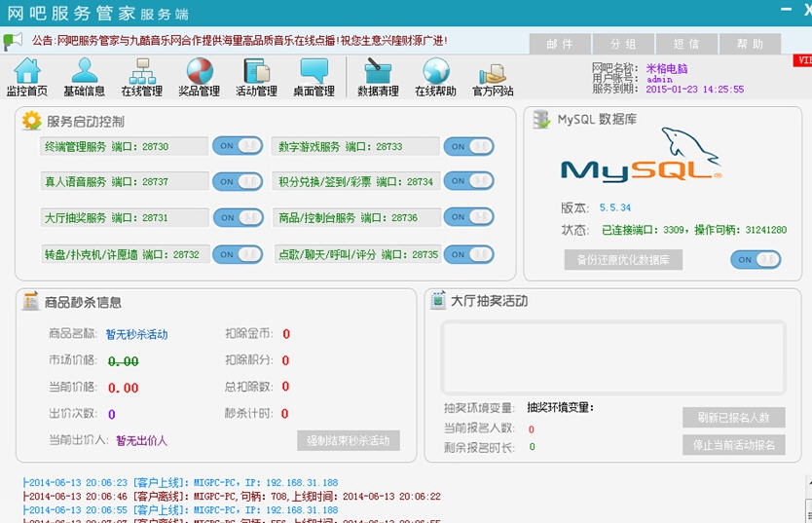The height and width of the screenshot is (523, 812).
Task: Click log entry at 20:06:55 客户上线
Action: point(181,510)
